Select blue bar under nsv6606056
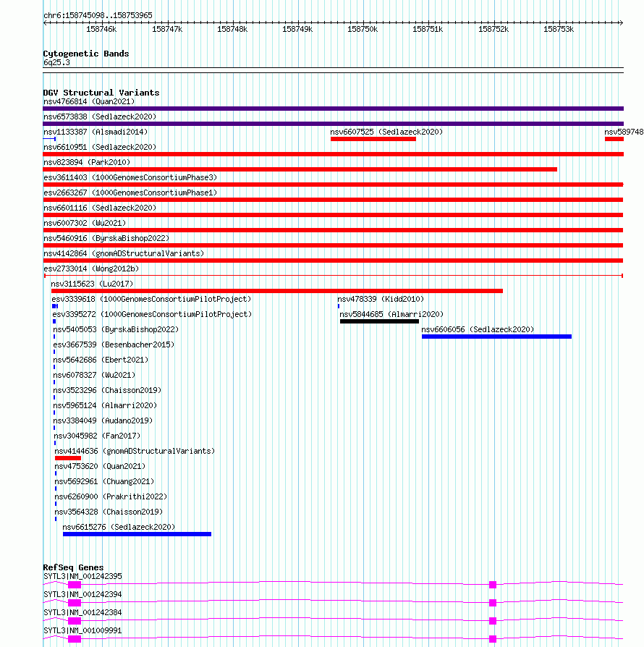The image size is (644, 647). tap(496, 337)
